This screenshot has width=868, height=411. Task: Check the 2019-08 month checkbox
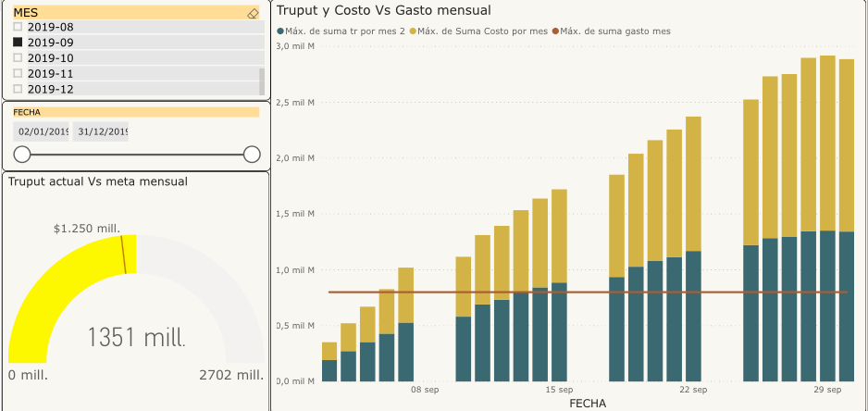[x=18, y=28]
